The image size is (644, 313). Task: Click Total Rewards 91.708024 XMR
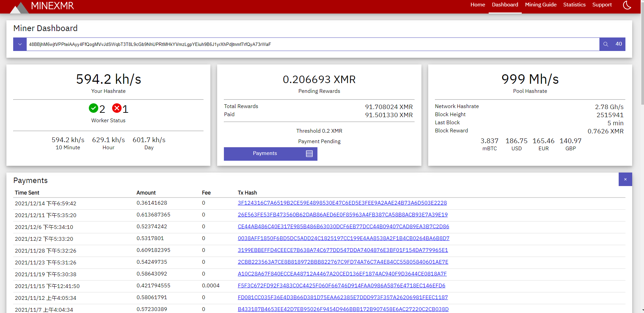tap(389, 107)
